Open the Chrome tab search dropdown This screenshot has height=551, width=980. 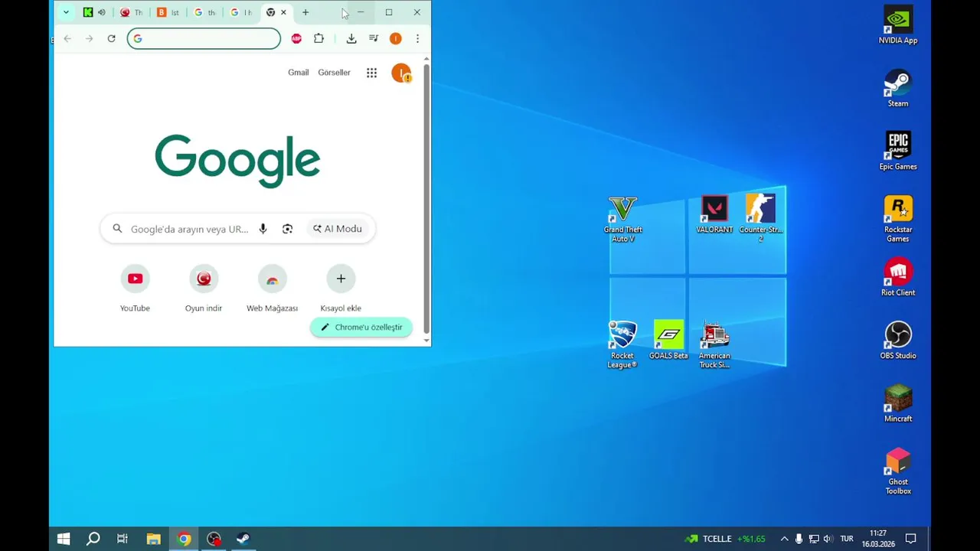pos(66,12)
